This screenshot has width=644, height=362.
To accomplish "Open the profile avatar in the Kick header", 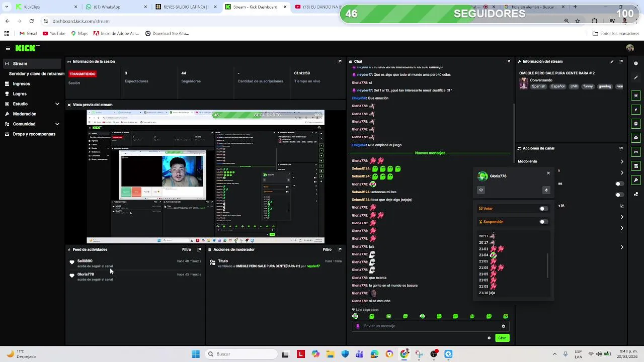I will pyautogui.click(x=630, y=48).
